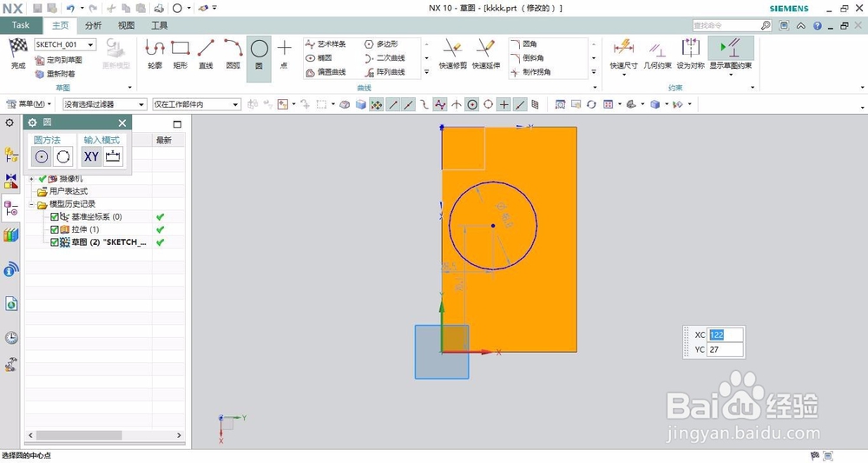The width and height of the screenshot is (868, 463).
Task: Select the Arc (圆弧) tool
Action: [233, 54]
